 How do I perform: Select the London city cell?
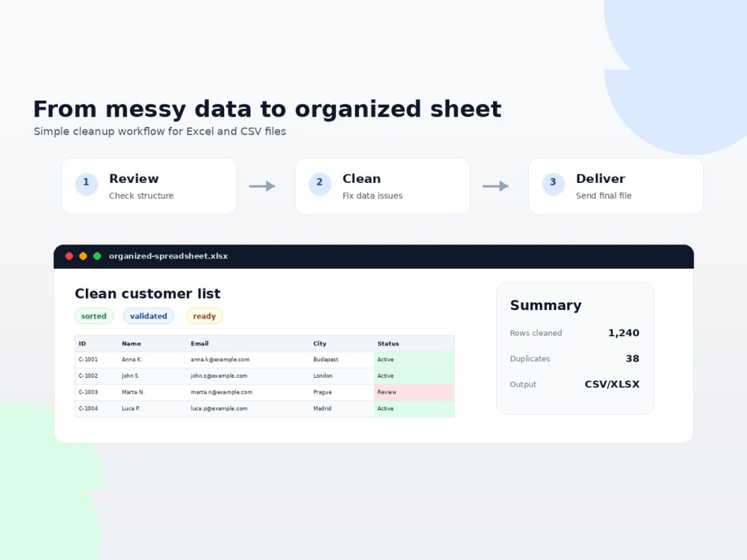click(341, 376)
